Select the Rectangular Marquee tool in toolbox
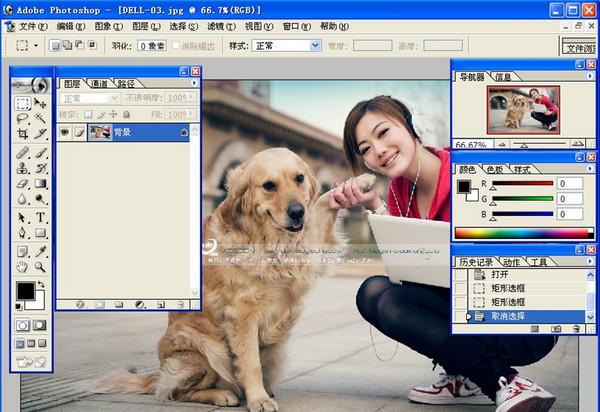The image size is (600, 412). pos(23,103)
